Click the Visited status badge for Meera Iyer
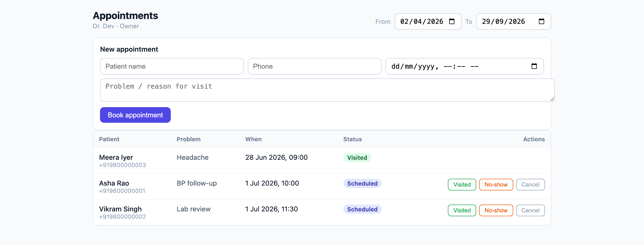The width and height of the screenshot is (644, 245). tap(357, 158)
